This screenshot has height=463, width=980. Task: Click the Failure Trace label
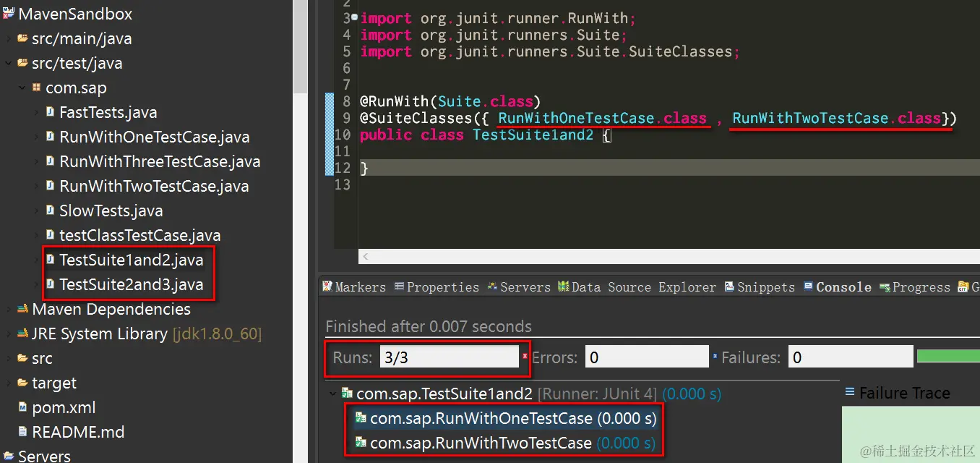[904, 393]
